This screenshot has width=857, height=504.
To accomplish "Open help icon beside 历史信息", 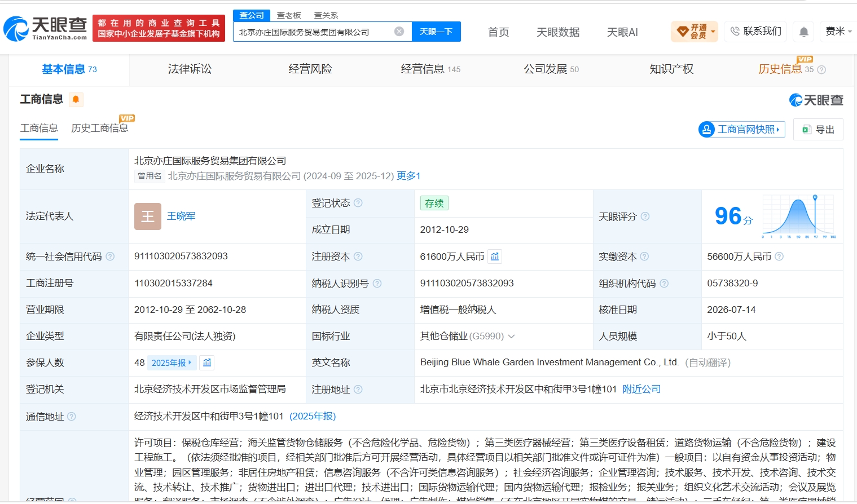I will tap(821, 70).
